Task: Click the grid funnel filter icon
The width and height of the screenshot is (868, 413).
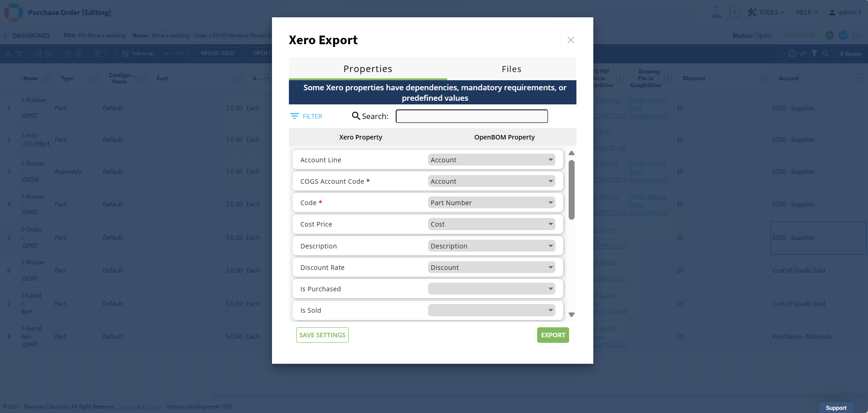Action: 814,54
